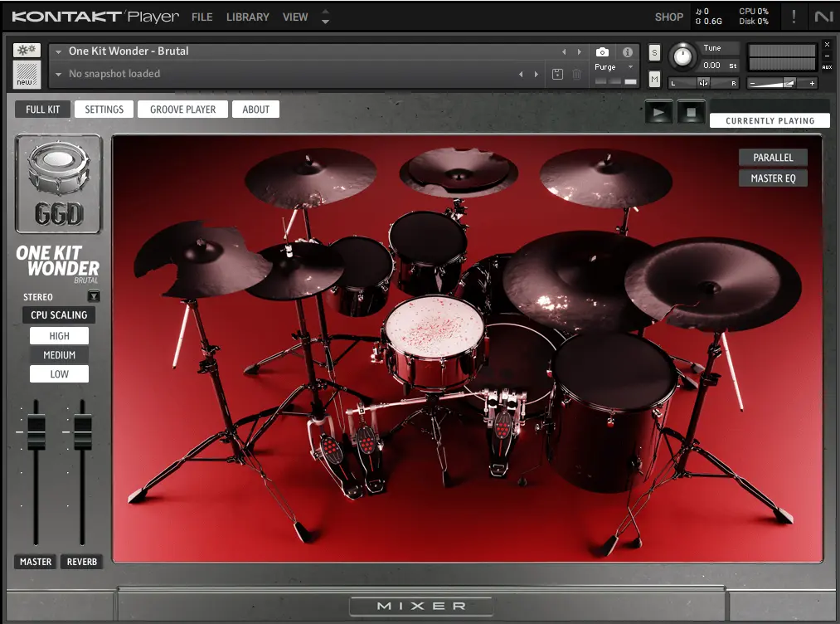Go to previous instrument with left arrow
Viewport: 840px width, 624px height.
(564, 52)
